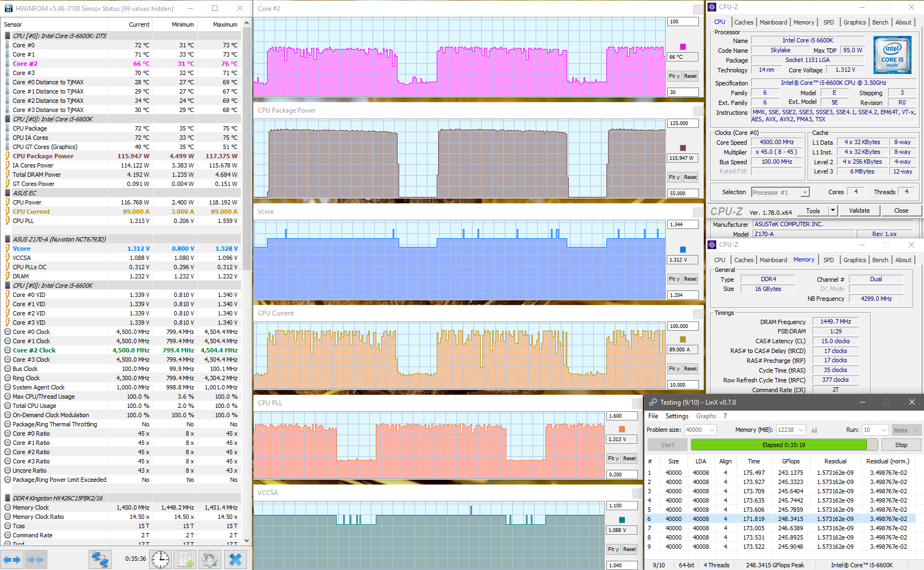924x570 pixels.
Task: Click the dropdown arrow next to CPU-Z Tools
Action: (x=832, y=210)
